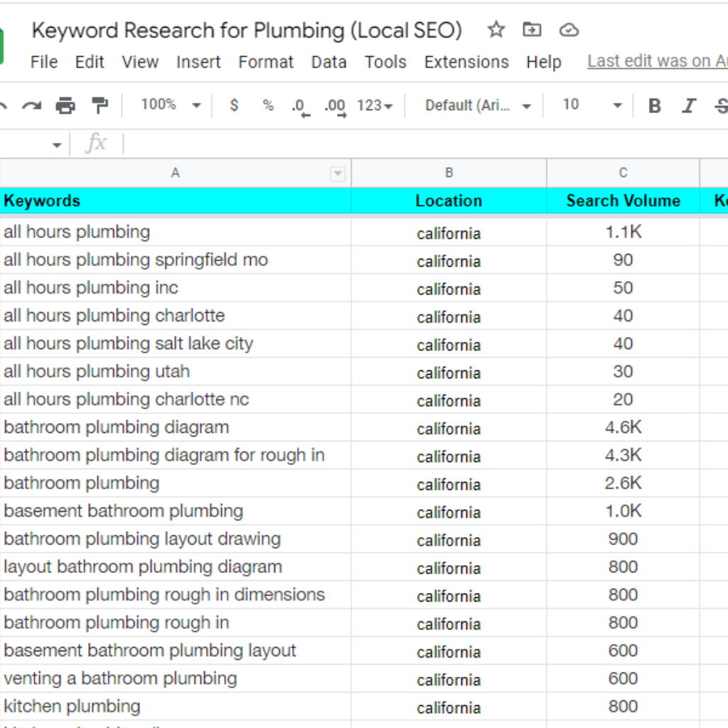Select the paint format tool
This screenshot has width=728, height=728.
(x=100, y=106)
